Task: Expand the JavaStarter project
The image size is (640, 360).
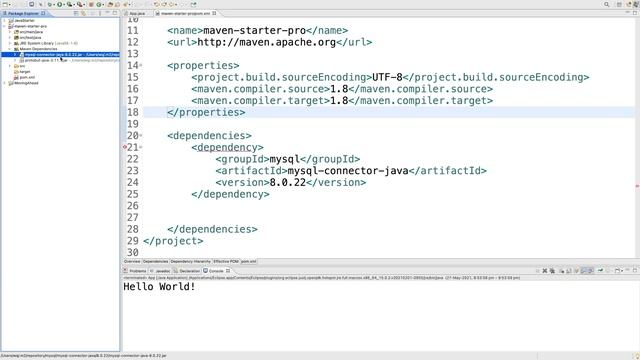Action: (4, 20)
